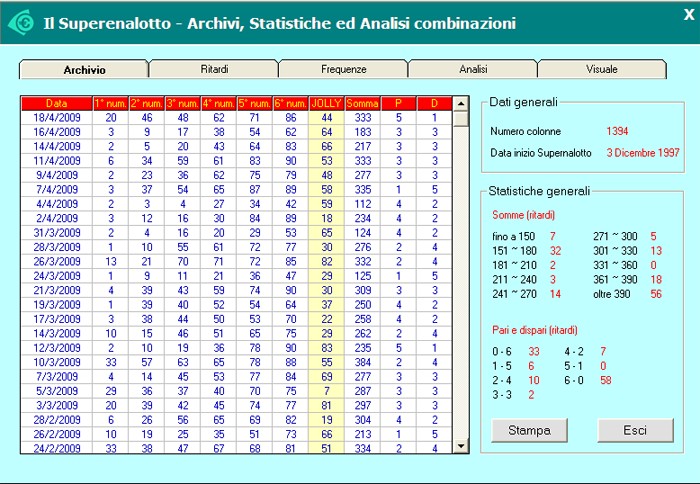700x484 pixels.
Task: Open the Frequenze tab
Action: coord(343,69)
